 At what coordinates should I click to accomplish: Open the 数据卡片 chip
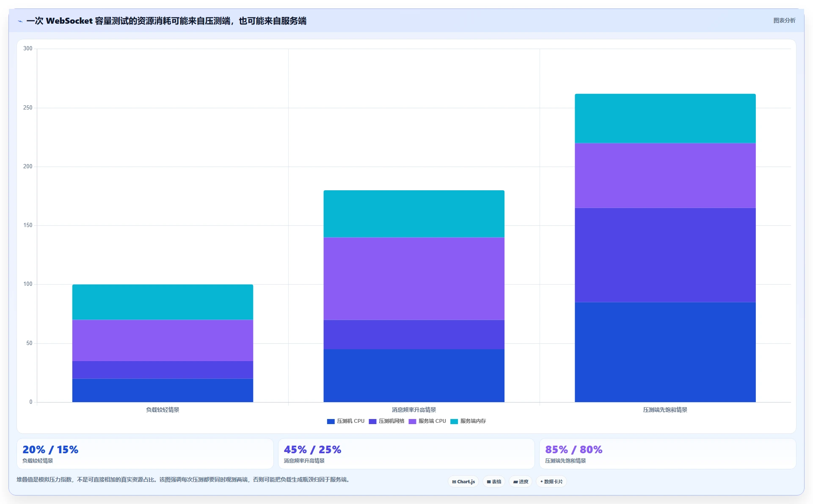[551, 482]
